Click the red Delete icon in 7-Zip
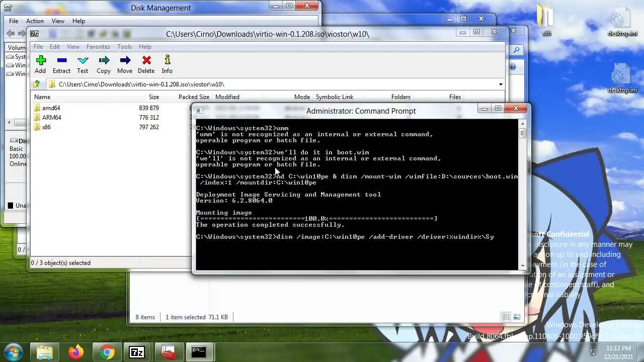The image size is (644, 362). click(146, 64)
